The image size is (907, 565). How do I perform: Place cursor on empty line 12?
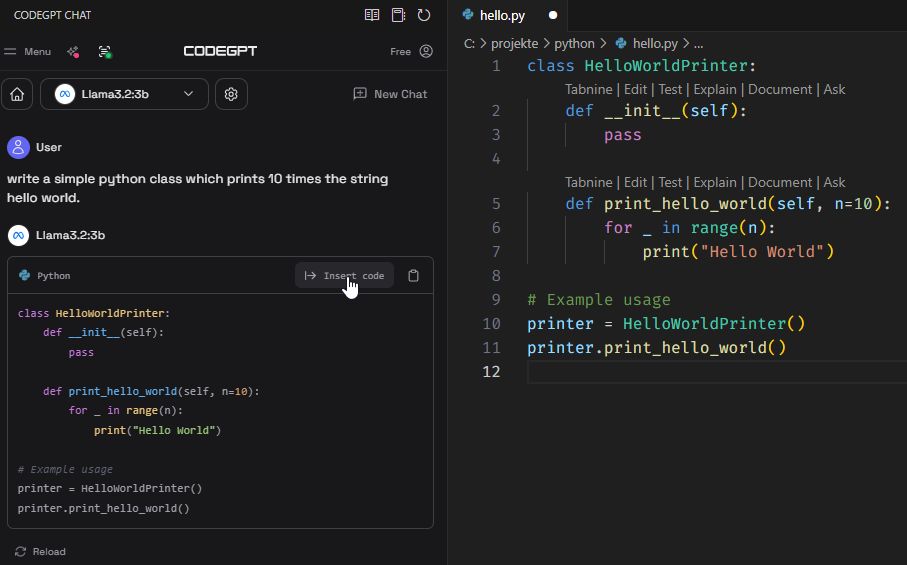coord(700,372)
